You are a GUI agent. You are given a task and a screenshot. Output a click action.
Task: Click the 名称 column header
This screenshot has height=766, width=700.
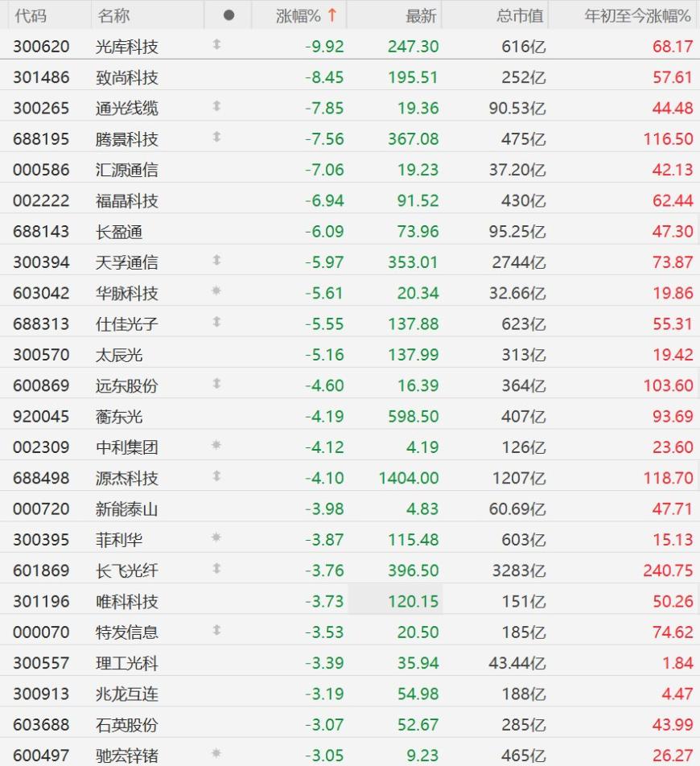(113, 15)
